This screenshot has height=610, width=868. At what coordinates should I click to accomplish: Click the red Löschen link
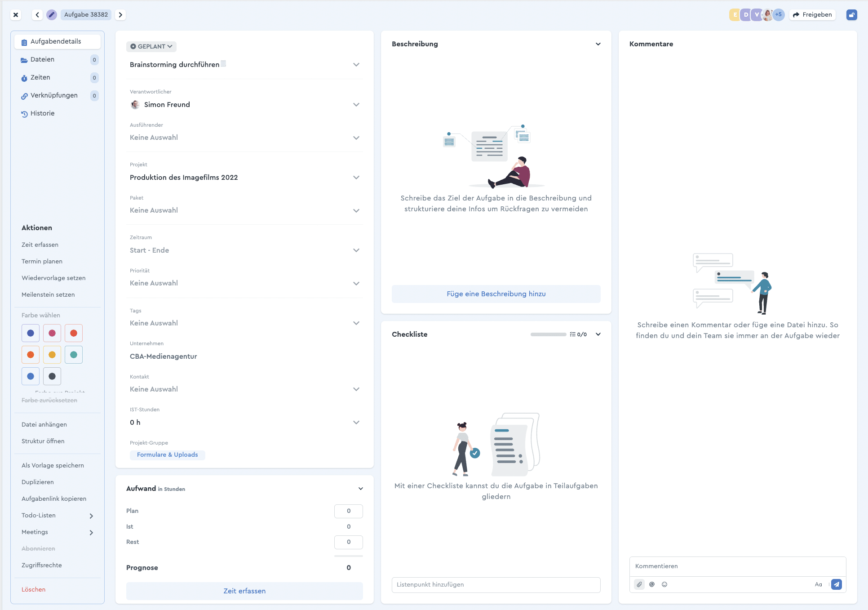point(34,590)
